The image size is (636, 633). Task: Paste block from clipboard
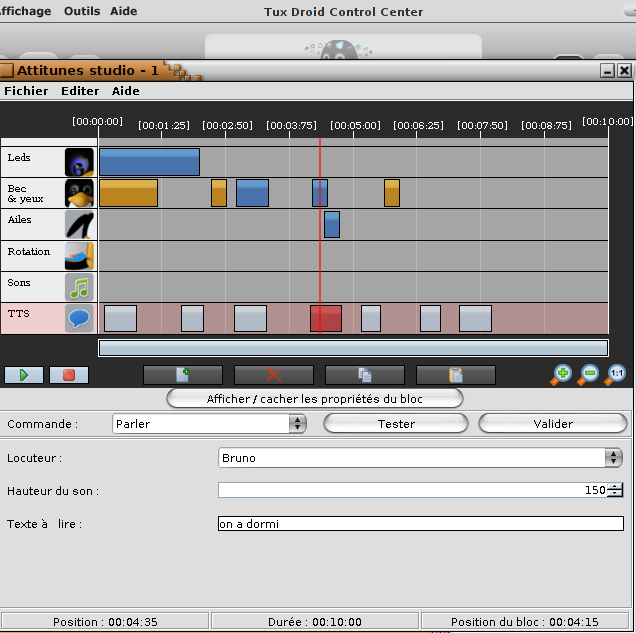pos(455,375)
